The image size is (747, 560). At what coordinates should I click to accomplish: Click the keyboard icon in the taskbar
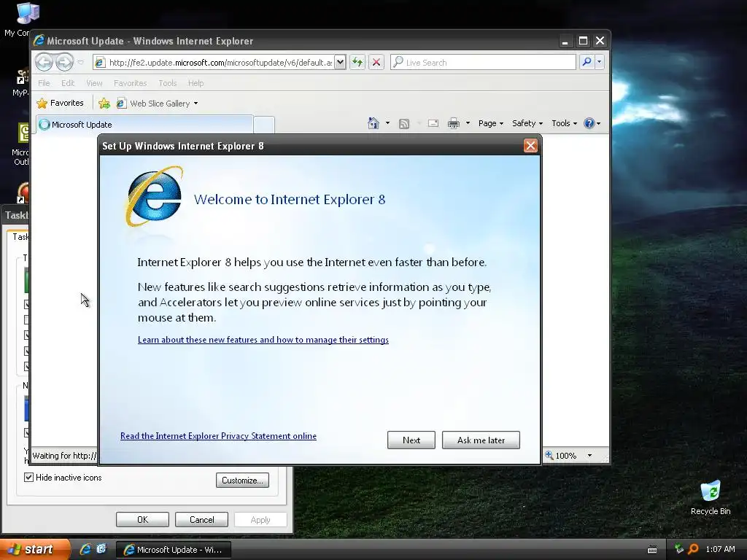point(652,550)
